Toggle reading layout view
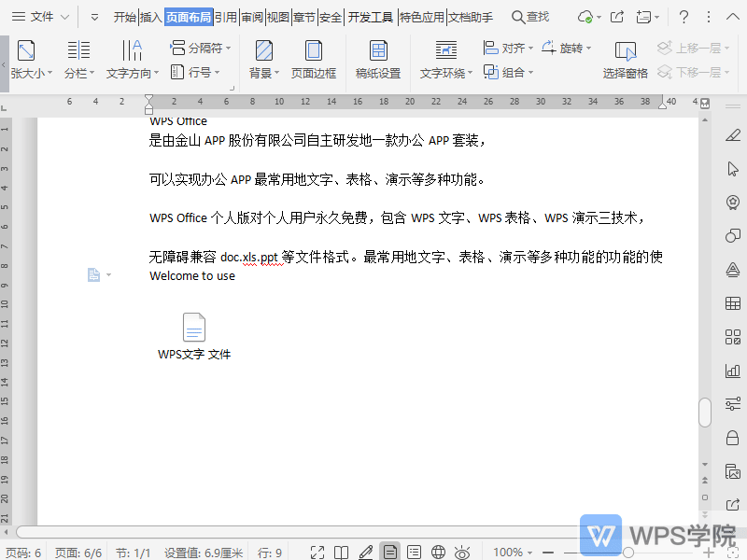 point(341,553)
